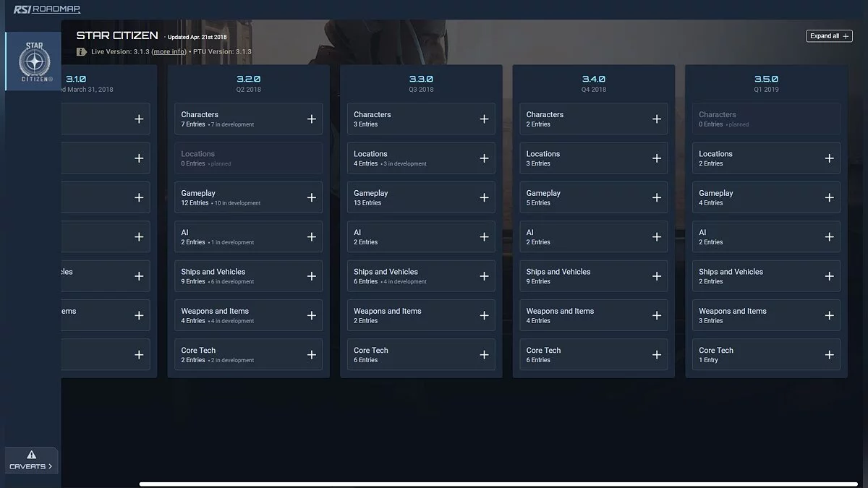This screenshot has height=488, width=868.
Task: Expand 3.4.0 Core Tech plus icon
Action: pos(657,355)
